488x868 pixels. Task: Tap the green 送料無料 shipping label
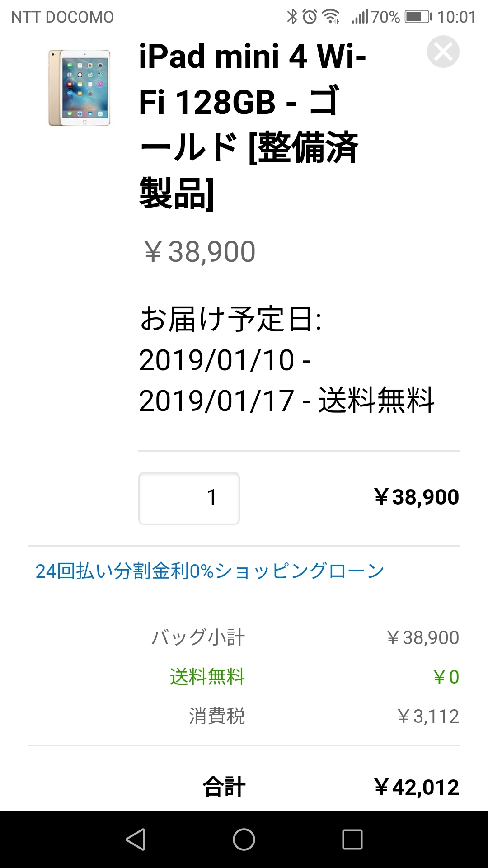[x=207, y=677]
